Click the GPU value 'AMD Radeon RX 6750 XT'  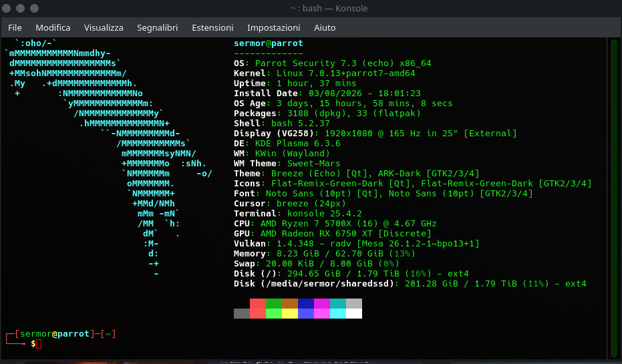click(317, 234)
